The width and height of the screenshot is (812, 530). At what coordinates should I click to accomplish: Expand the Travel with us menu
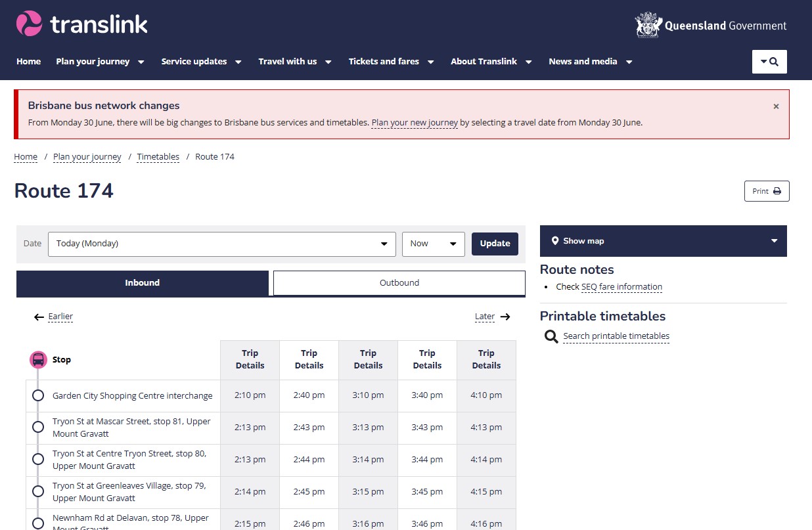pyautogui.click(x=295, y=62)
